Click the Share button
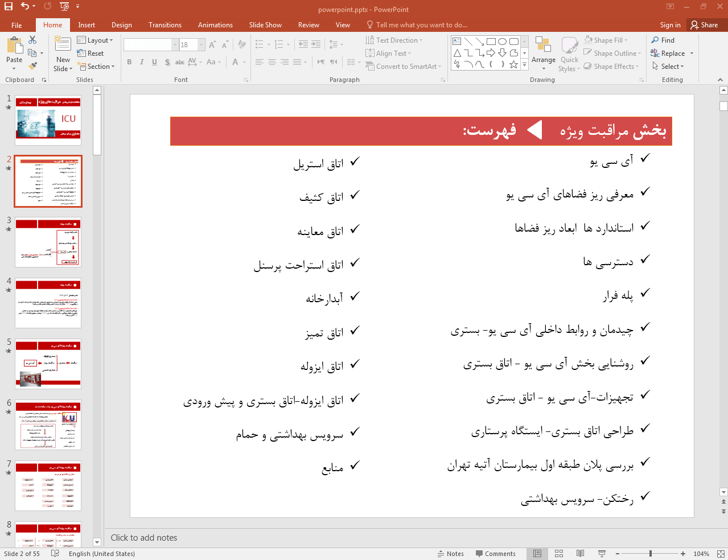 (704, 25)
